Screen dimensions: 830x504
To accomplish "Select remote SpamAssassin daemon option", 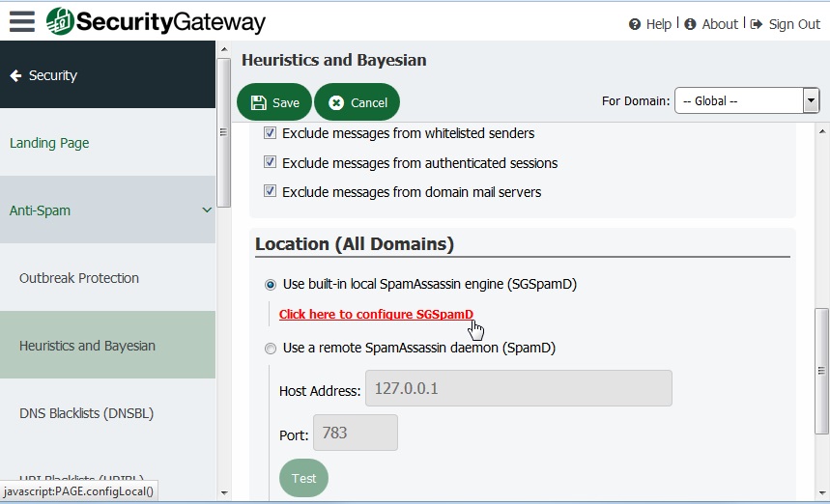I will tap(271, 349).
